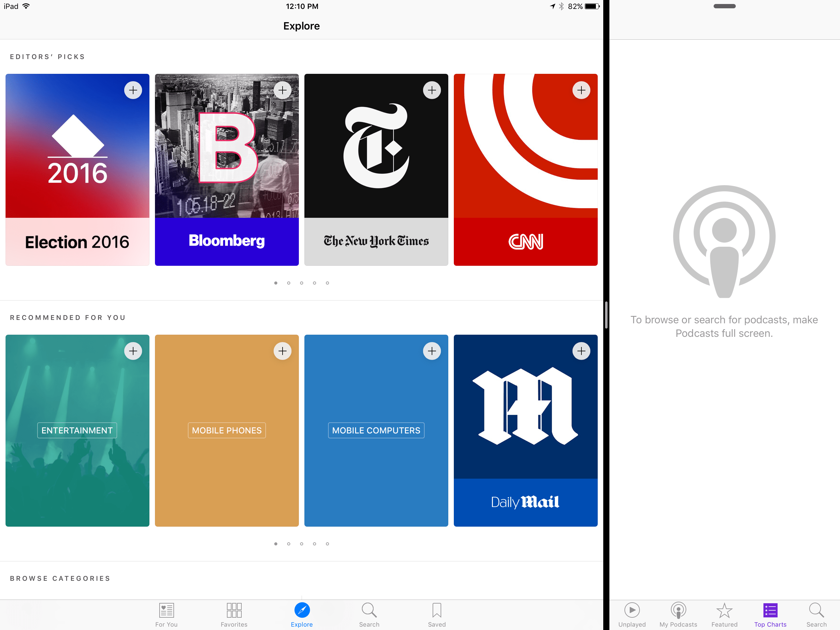Image resolution: width=840 pixels, height=630 pixels.
Task: Select the For You tab icon
Action: [x=166, y=611]
